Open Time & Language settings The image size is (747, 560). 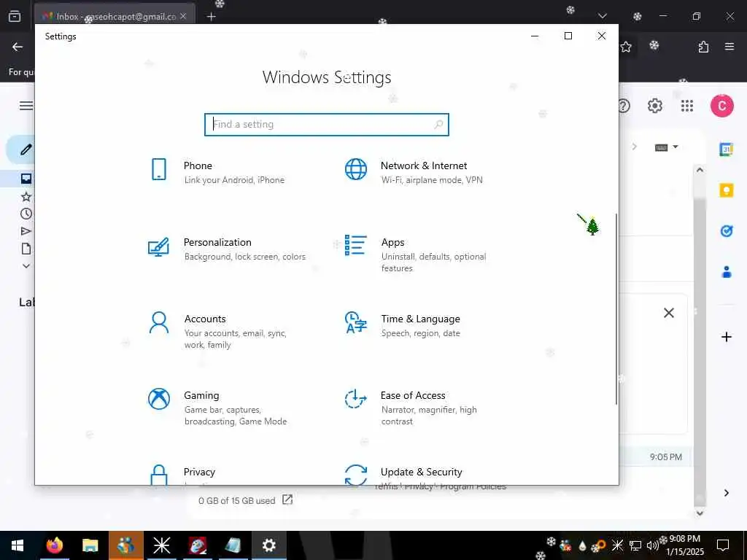403,325
